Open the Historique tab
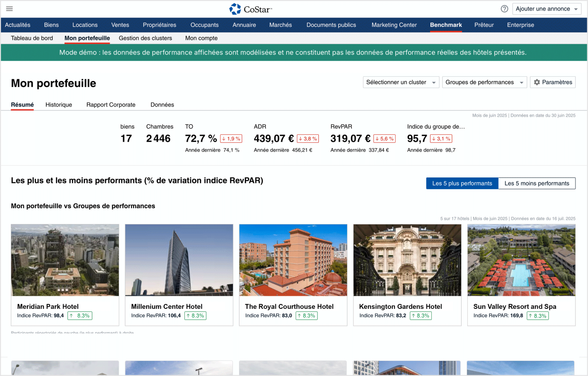 pos(59,105)
